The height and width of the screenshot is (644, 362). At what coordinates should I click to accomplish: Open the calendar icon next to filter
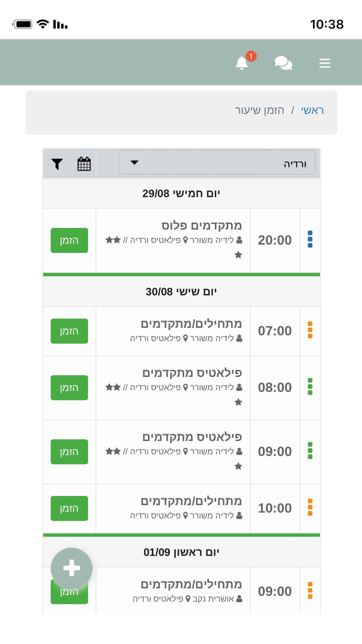click(x=84, y=163)
